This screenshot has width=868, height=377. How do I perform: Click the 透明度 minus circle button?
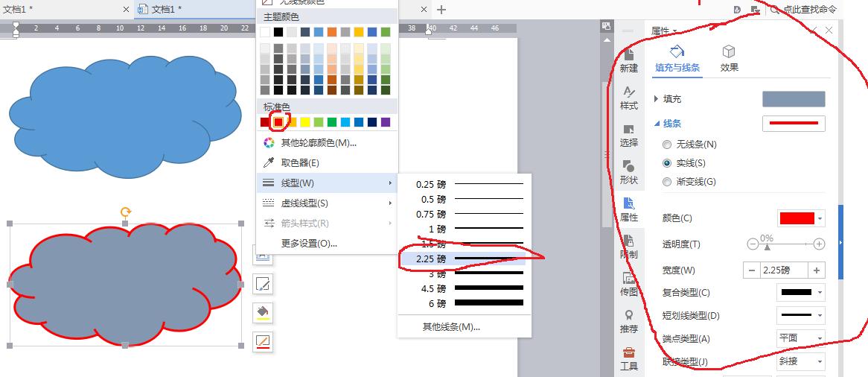click(x=753, y=244)
